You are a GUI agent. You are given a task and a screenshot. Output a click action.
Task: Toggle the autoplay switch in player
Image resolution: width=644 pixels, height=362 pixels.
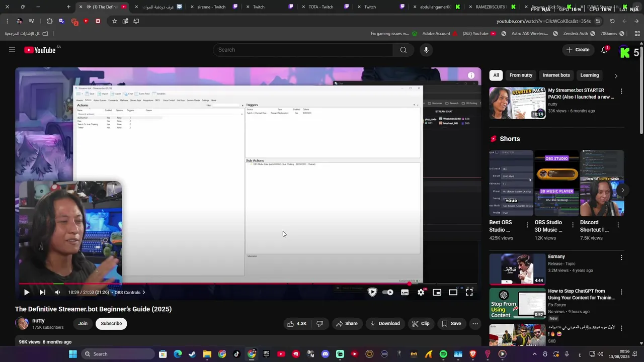tap(387, 292)
